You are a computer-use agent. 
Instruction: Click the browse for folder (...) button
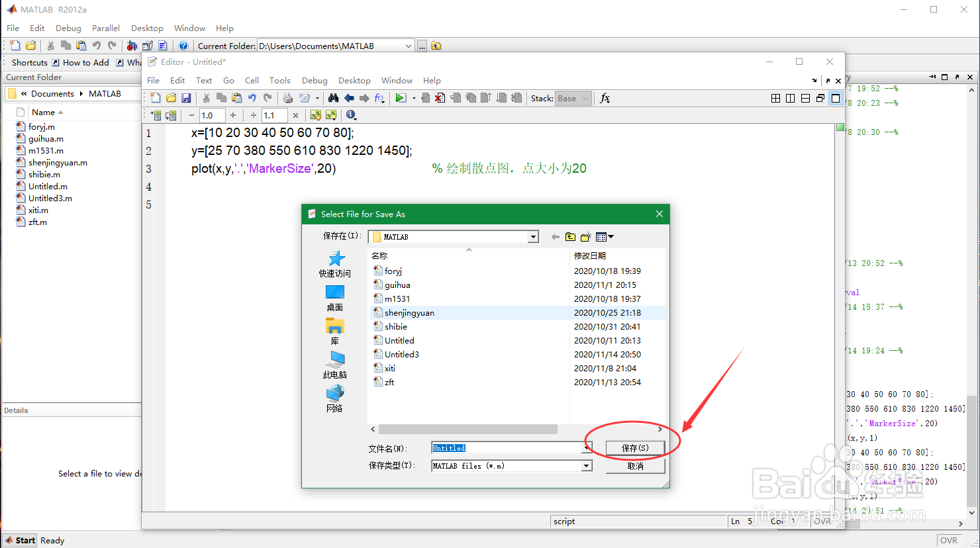click(422, 46)
